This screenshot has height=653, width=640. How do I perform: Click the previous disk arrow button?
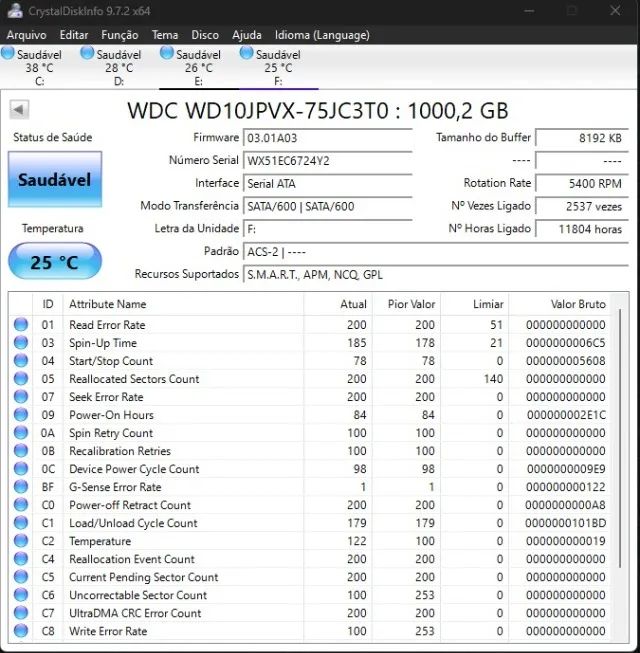coord(19,110)
